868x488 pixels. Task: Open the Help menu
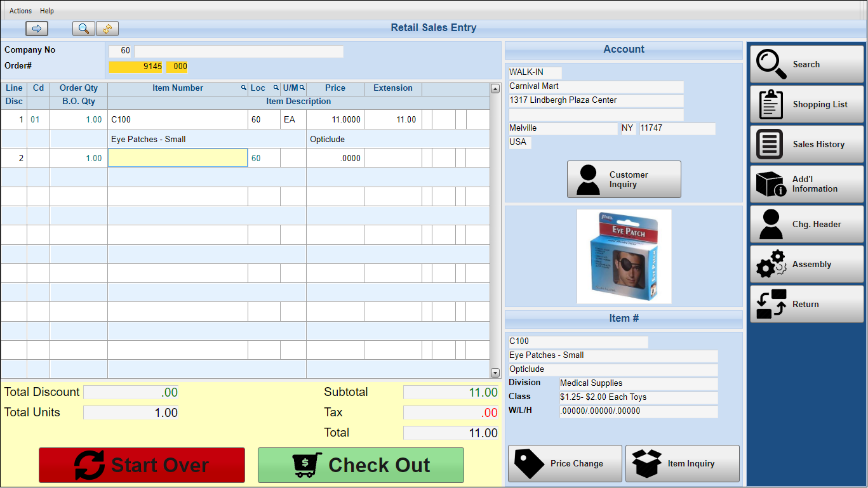47,11
